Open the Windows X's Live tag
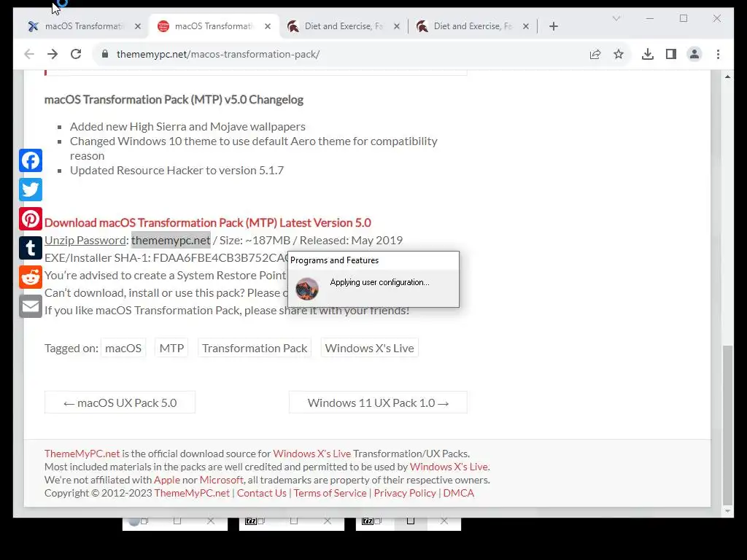 click(369, 348)
